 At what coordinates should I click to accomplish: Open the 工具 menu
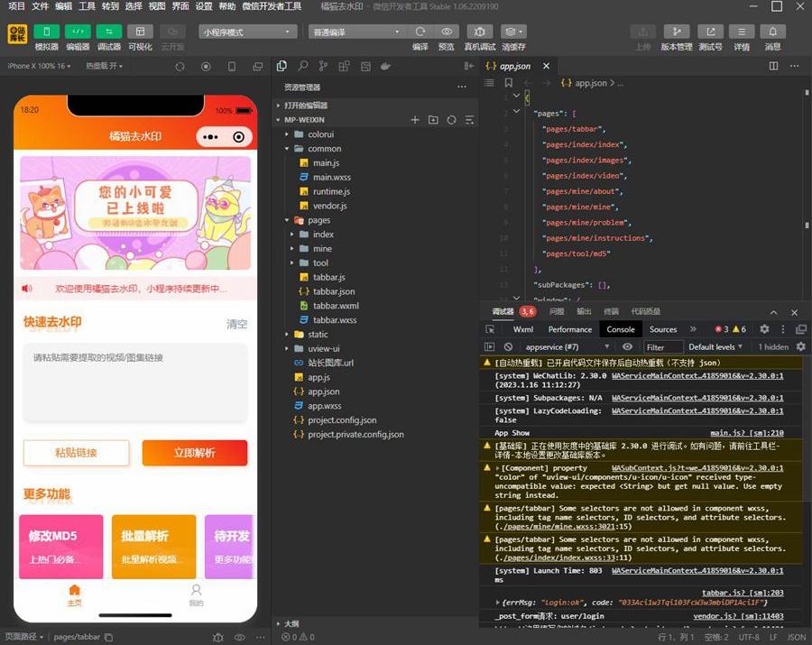(x=87, y=6)
